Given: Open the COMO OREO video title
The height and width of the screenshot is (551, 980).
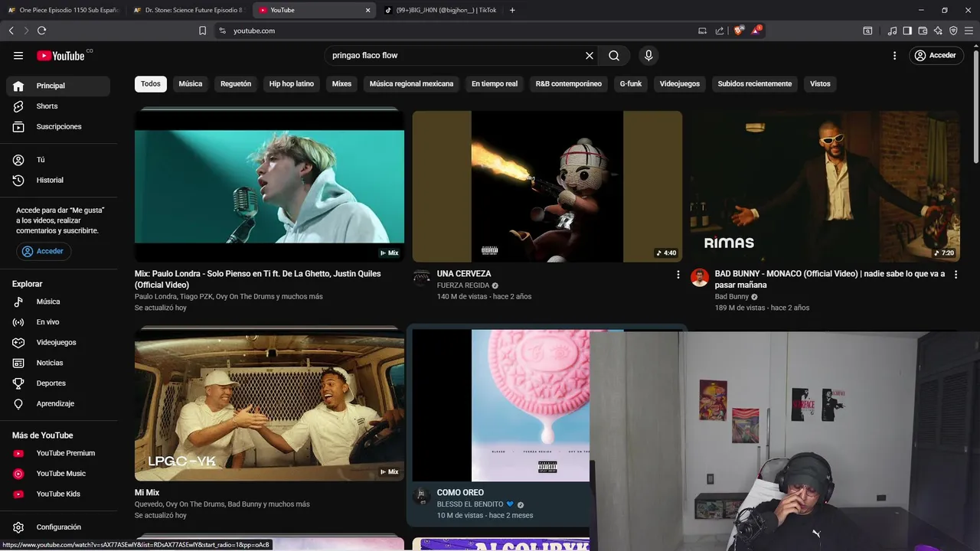Looking at the screenshot, I should pos(460,493).
